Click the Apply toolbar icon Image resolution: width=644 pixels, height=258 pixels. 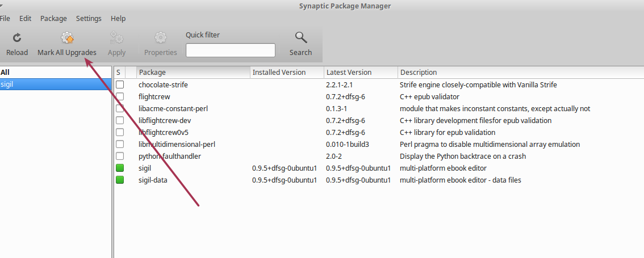117,38
